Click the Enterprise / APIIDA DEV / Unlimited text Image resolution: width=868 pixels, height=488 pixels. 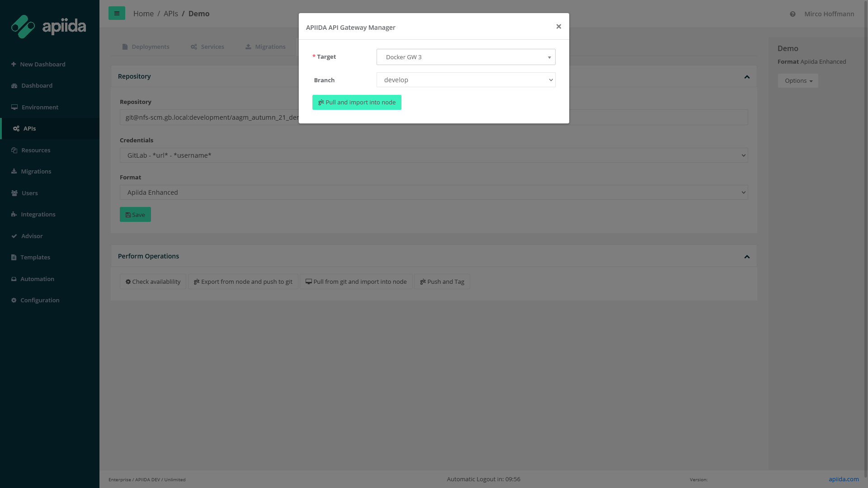(x=147, y=479)
